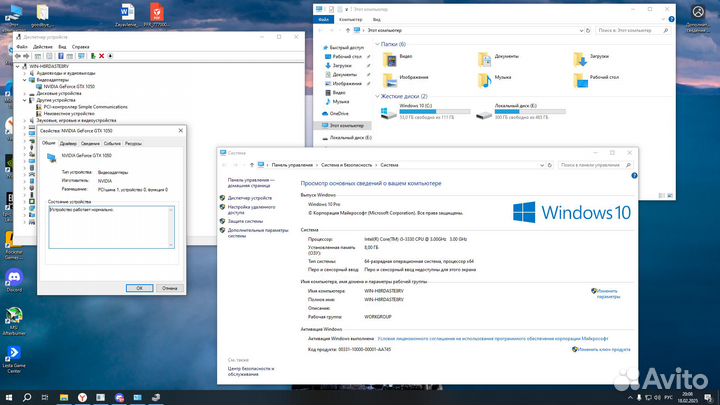Open Discord desktop shortcut
Image resolution: width=720 pixels, height=405 pixels.
(x=14, y=280)
